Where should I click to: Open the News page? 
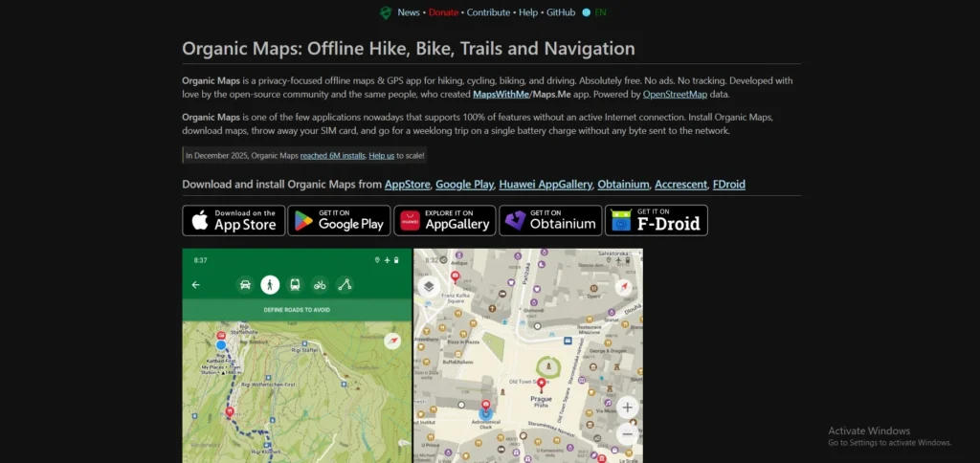click(x=409, y=12)
